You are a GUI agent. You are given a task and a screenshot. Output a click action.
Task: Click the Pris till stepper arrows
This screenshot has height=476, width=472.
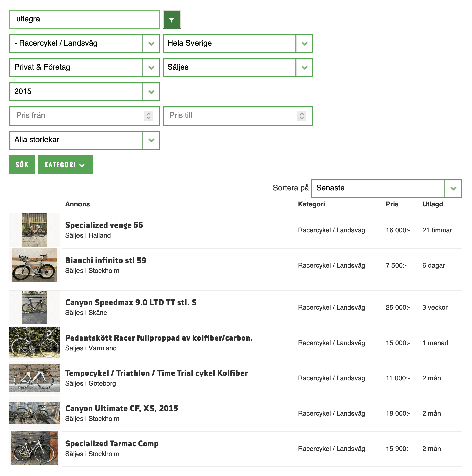[x=302, y=116]
